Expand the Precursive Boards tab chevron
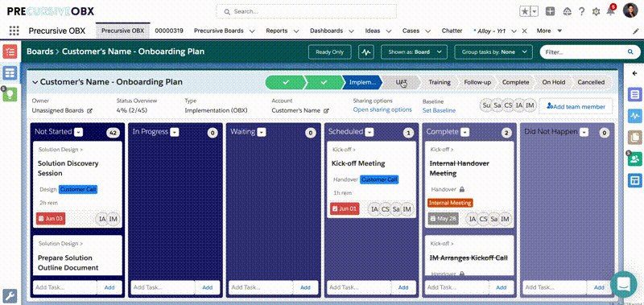The height and width of the screenshot is (305, 644). tap(252, 31)
